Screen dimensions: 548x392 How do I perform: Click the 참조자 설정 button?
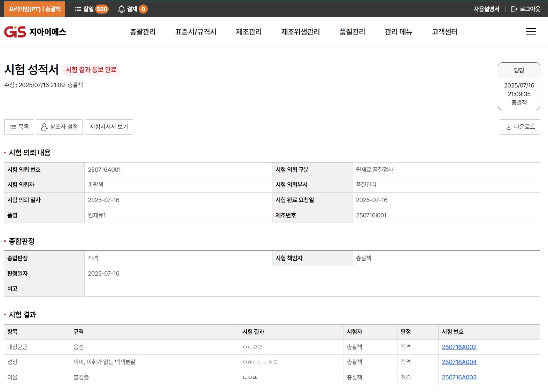coord(59,127)
